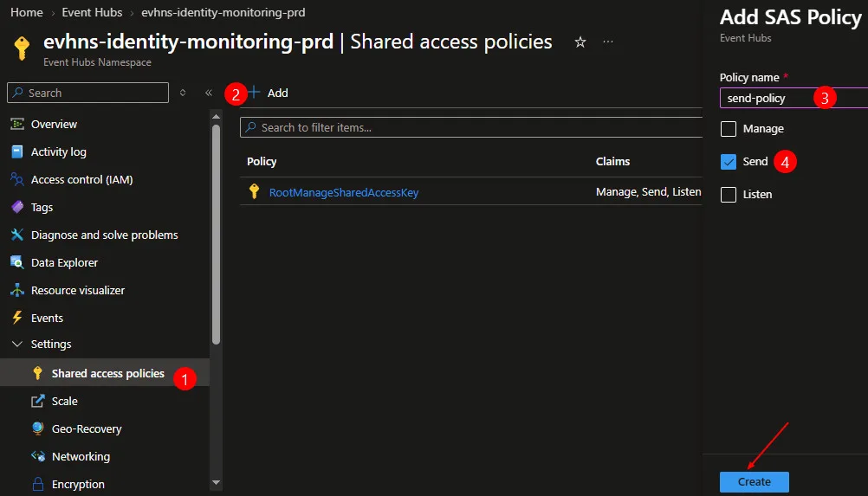
Task: Open Diagnose and solve problems
Action: click(x=105, y=235)
